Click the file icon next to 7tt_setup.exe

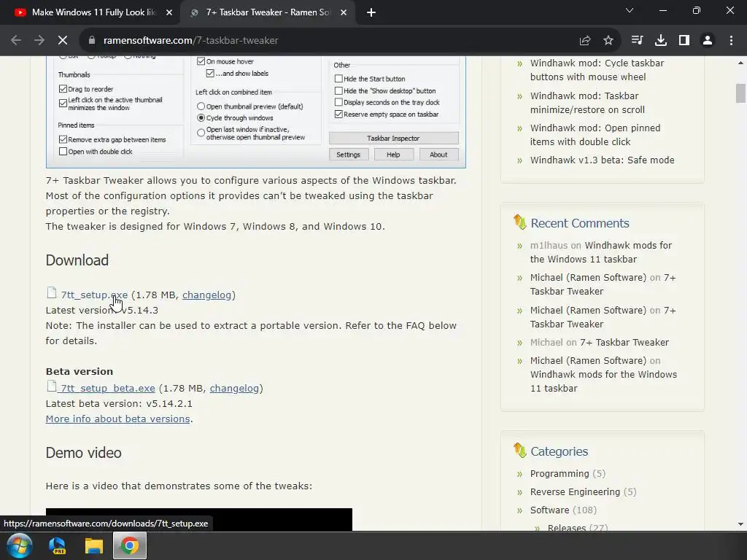[x=52, y=293]
